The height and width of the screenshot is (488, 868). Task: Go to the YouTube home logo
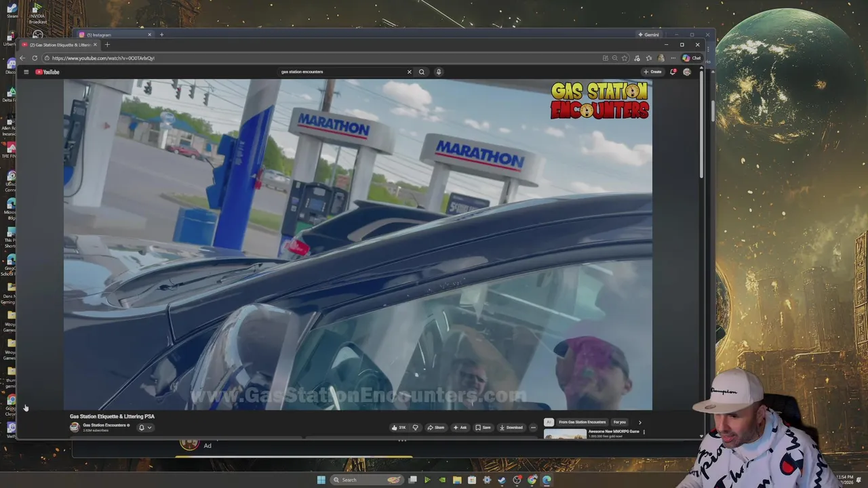point(47,72)
